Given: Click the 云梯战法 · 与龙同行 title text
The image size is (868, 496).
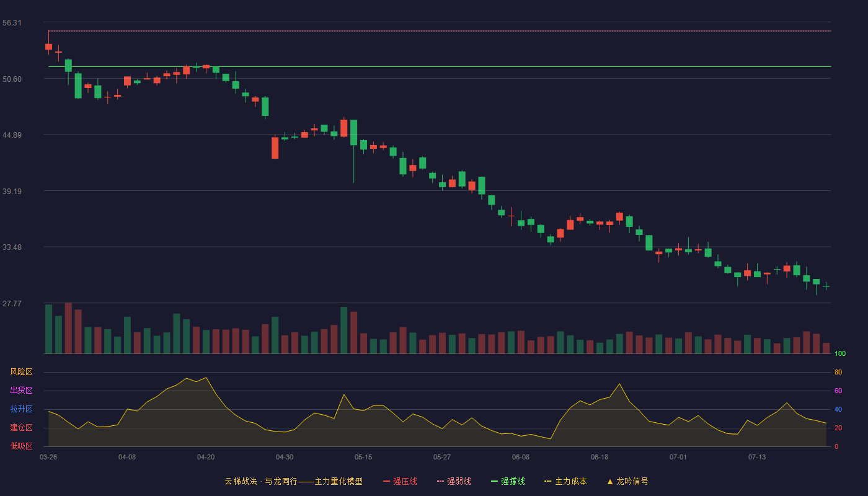Looking at the screenshot, I should pyautogui.click(x=261, y=481).
